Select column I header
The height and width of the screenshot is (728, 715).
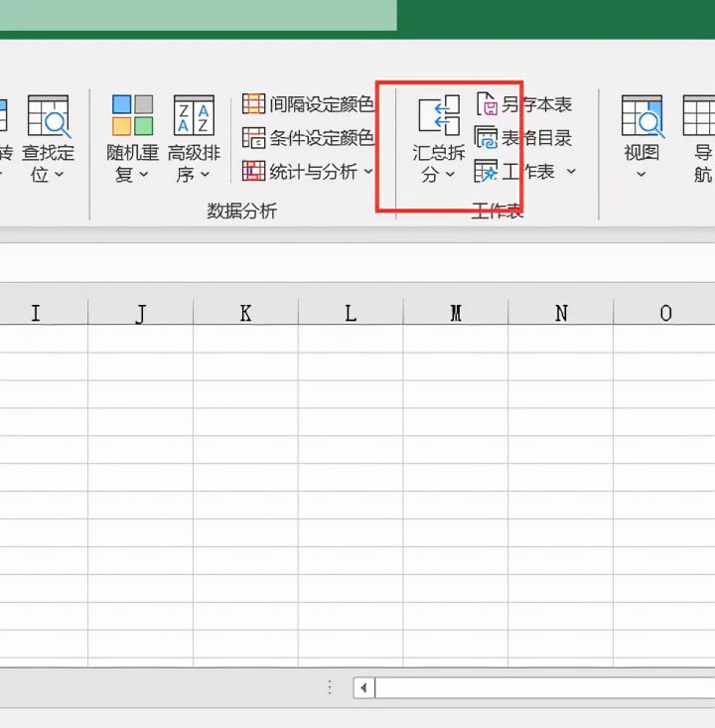[43, 313]
